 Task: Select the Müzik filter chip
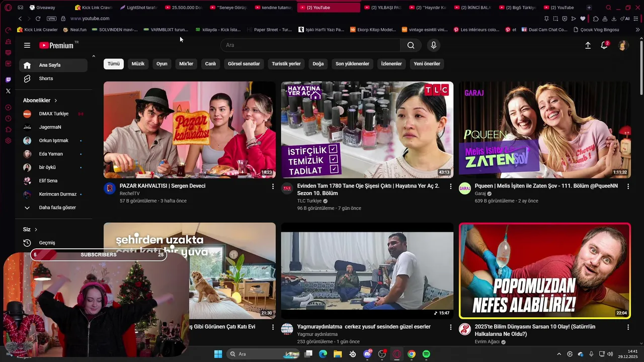[x=138, y=64]
